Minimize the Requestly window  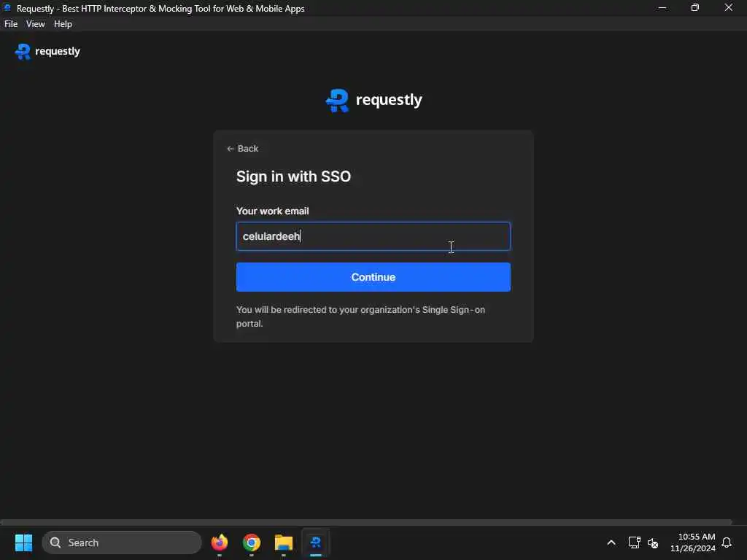[x=662, y=7]
